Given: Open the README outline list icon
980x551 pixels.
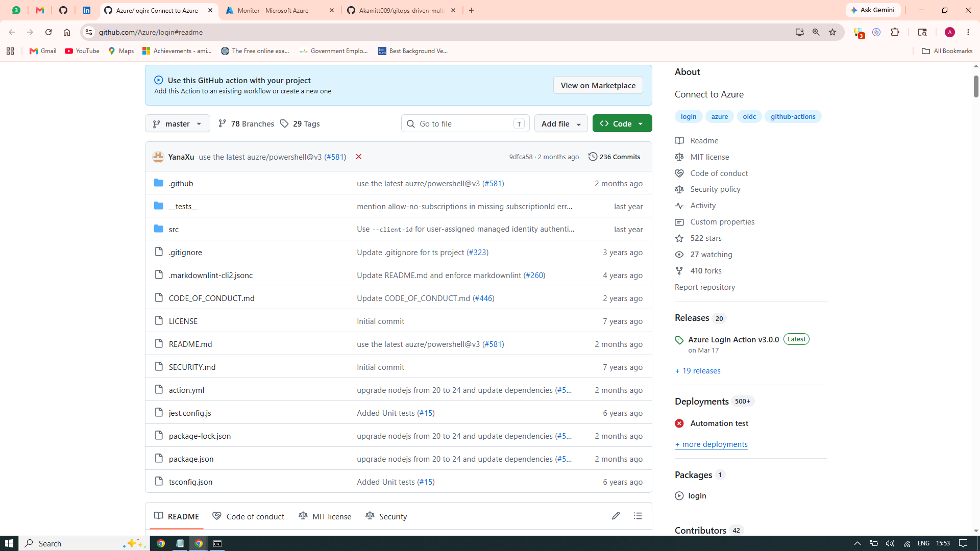Looking at the screenshot, I should pos(638,516).
